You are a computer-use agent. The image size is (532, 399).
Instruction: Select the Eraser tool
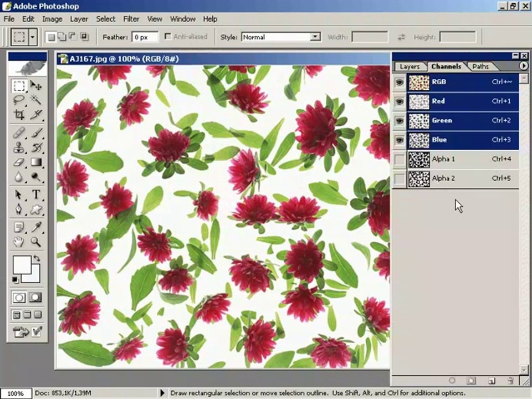pyautogui.click(x=19, y=162)
